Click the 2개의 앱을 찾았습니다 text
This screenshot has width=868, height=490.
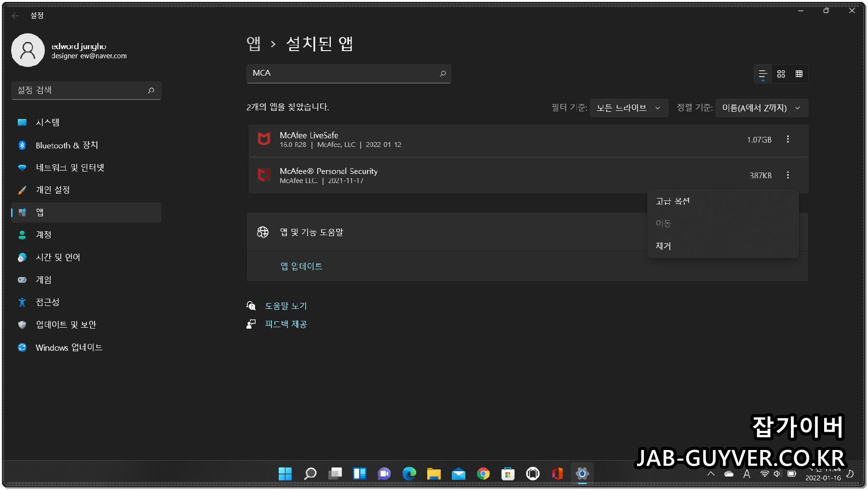coord(288,107)
